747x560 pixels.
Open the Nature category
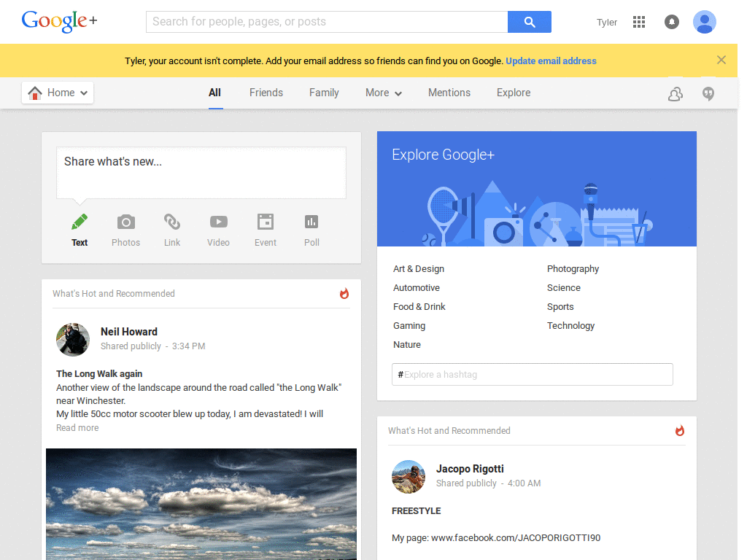coord(407,345)
